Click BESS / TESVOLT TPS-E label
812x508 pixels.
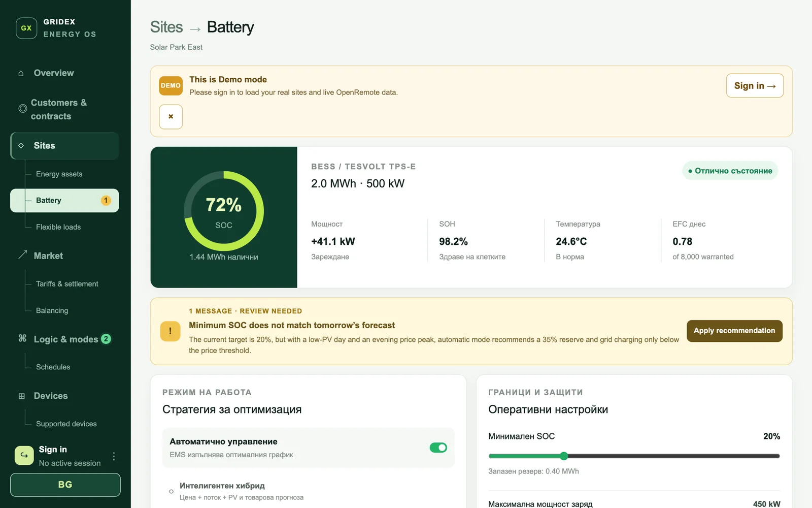(x=363, y=167)
